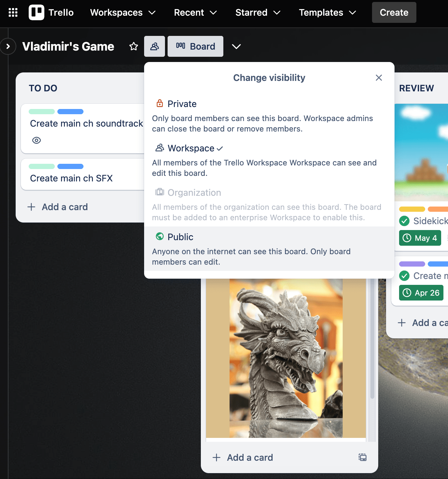Open the dragon statue image card
This screenshot has width=448, height=479.
click(286, 358)
